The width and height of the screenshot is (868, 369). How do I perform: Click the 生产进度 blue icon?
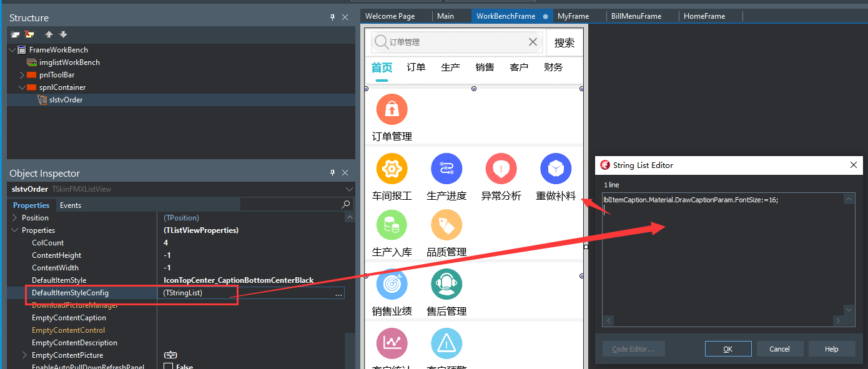pyautogui.click(x=446, y=169)
